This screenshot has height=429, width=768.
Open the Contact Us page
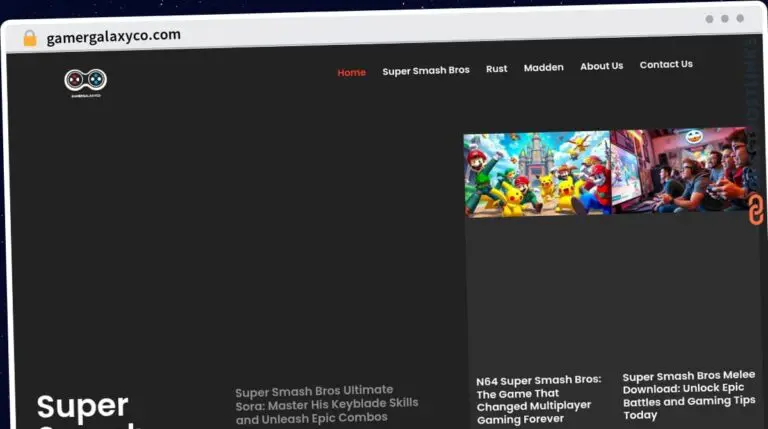pos(666,64)
